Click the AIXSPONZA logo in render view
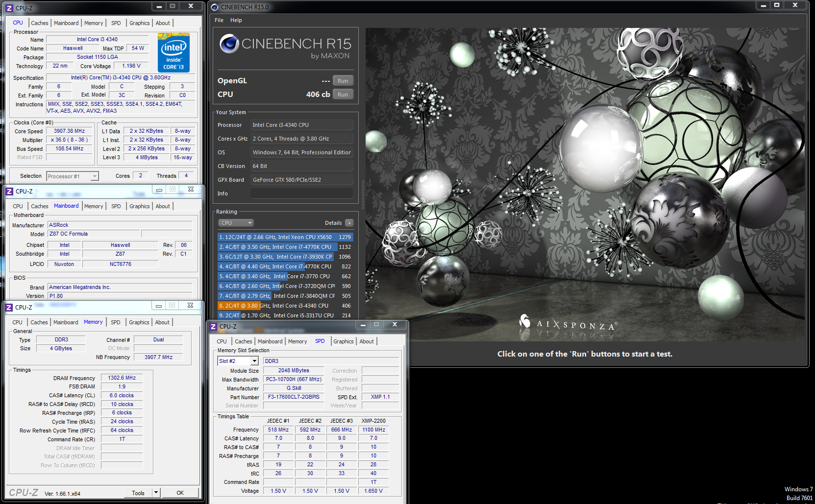Viewport: 815px width, 504px height. pos(568,323)
